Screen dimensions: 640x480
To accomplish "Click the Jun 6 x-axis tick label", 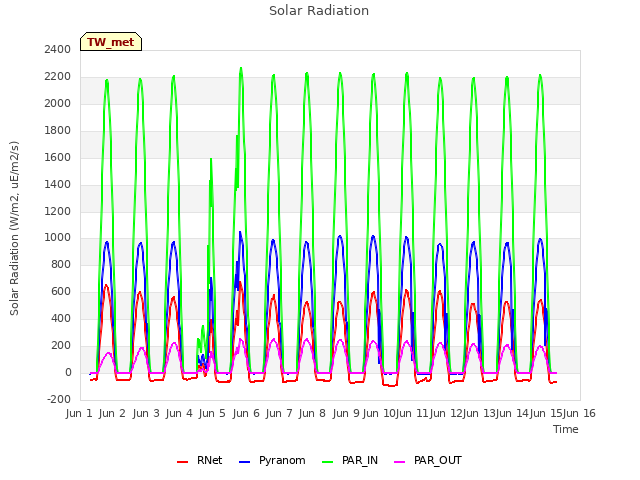I will click(246, 413).
